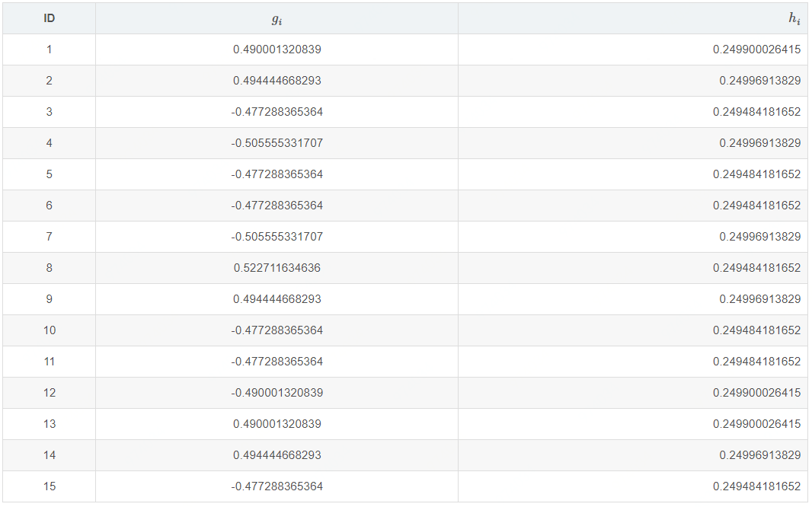Select the ID cell in row 11
This screenshot has width=812, height=507.
coord(50,362)
